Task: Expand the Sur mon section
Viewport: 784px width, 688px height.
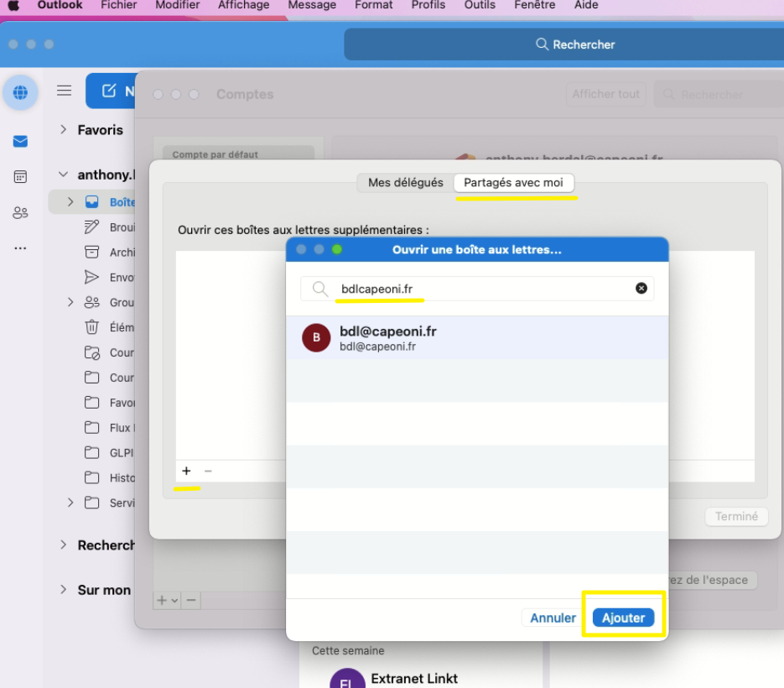Action: [x=63, y=590]
